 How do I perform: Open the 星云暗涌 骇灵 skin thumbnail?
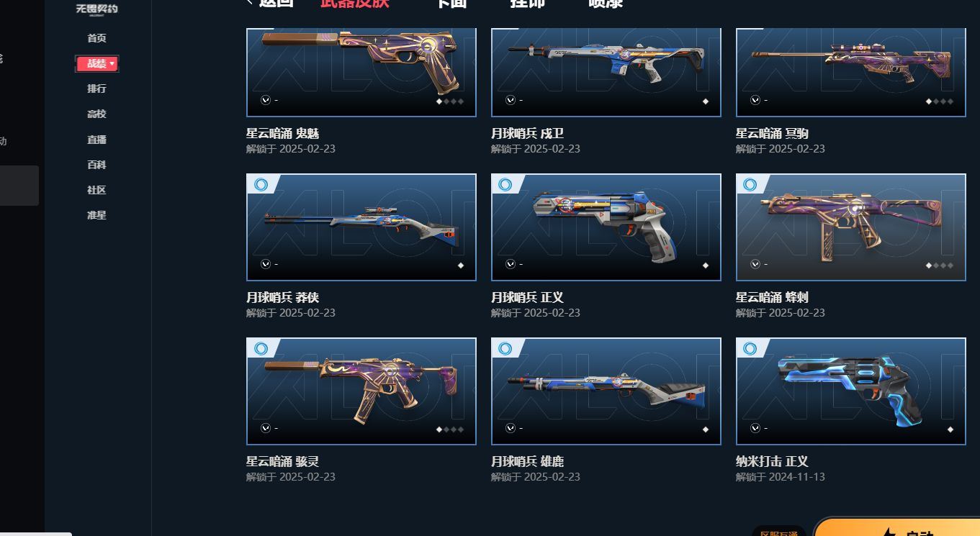(361, 391)
